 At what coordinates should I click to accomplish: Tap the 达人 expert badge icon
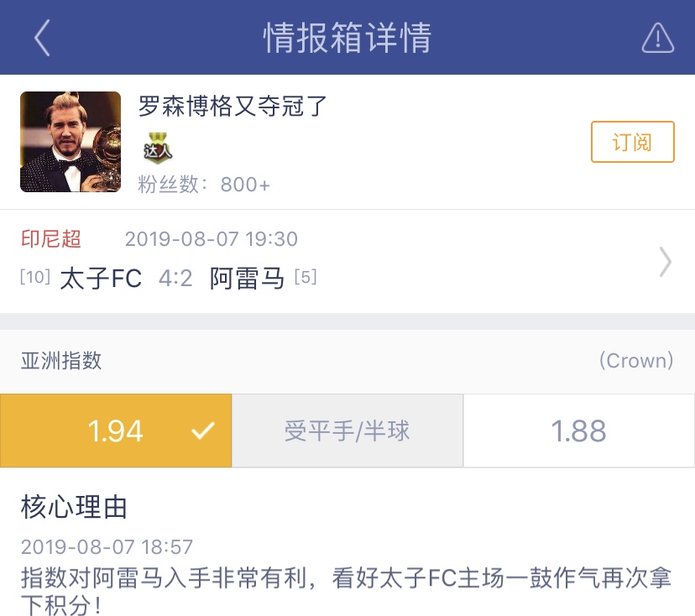(x=158, y=147)
